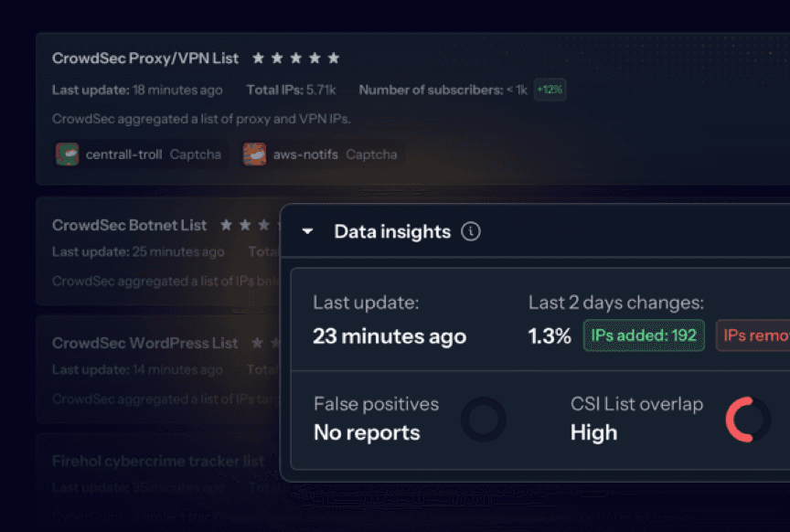This screenshot has width=790, height=532.
Task: Open Firehol cybercrime tracker list
Action: click(158, 461)
